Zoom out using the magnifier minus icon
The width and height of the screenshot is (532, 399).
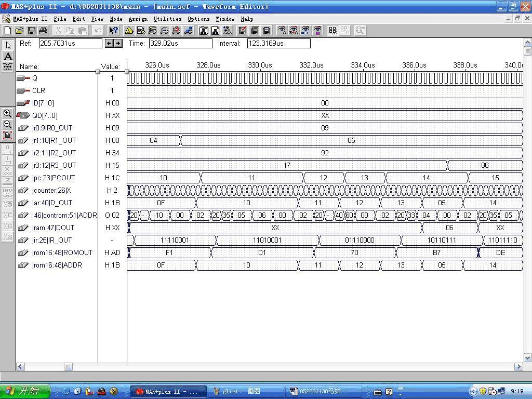pos(7,124)
